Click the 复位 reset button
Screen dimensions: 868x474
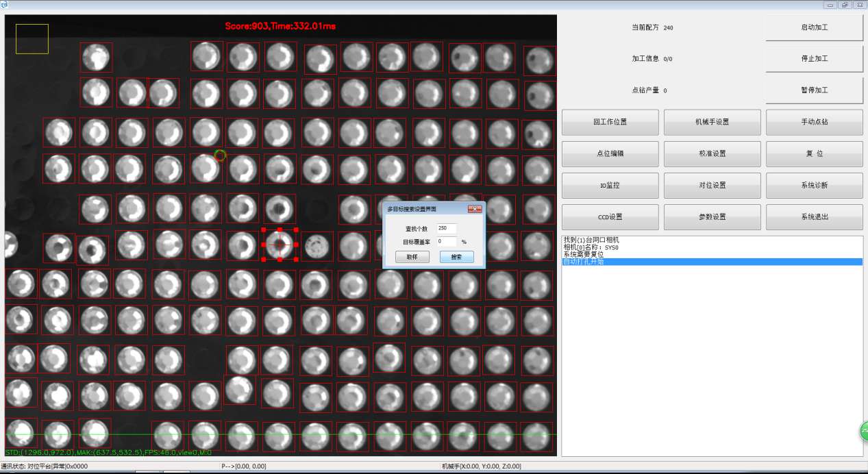click(x=814, y=153)
